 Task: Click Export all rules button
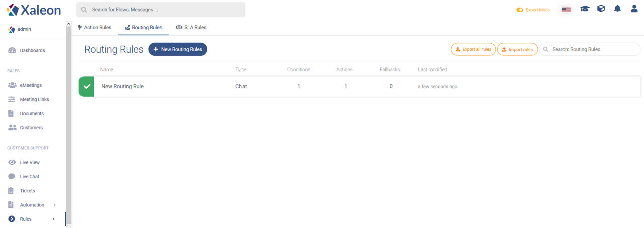(x=473, y=49)
